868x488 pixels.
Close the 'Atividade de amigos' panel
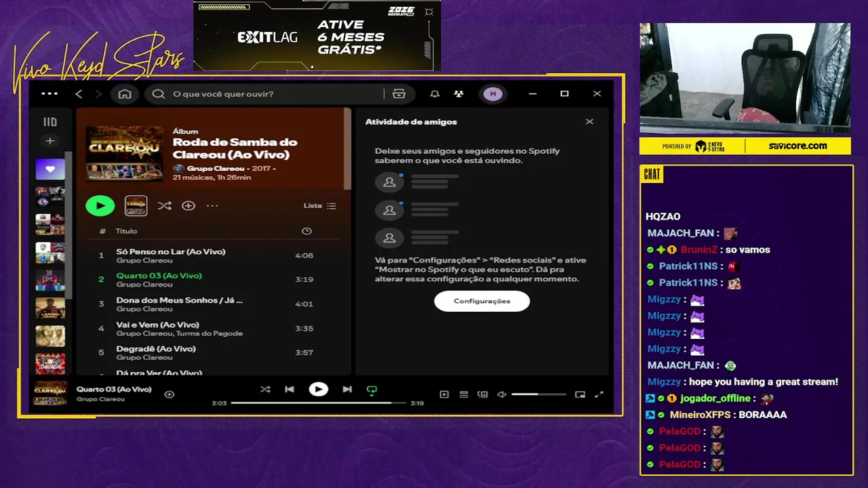click(x=589, y=122)
